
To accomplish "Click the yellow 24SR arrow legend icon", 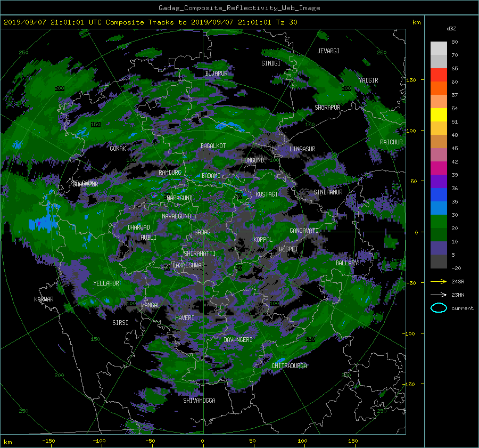I will pos(439,281).
